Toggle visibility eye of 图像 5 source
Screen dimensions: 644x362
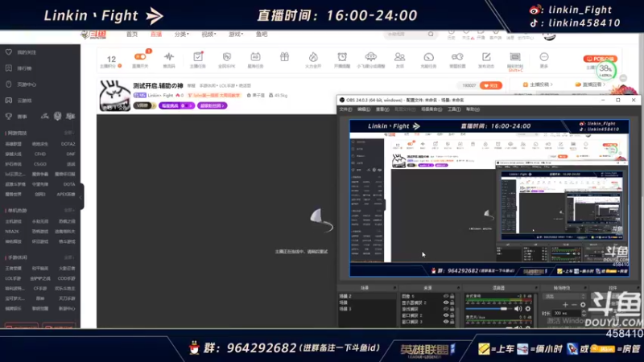(446, 296)
